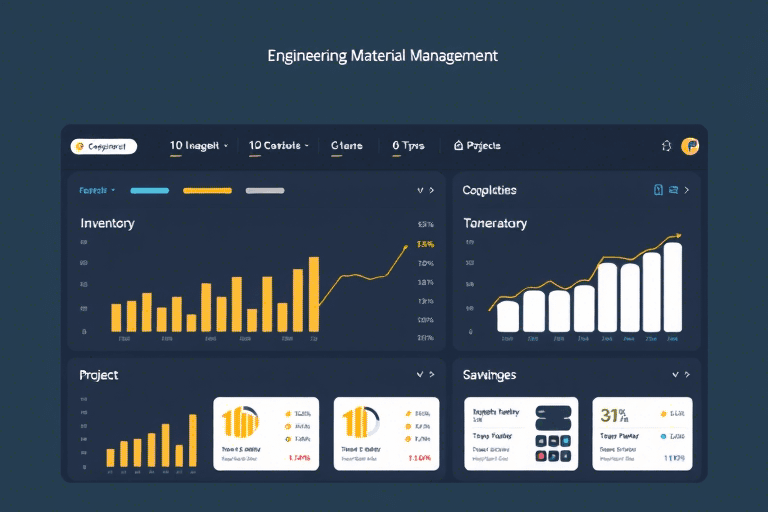Toggle the yellow legend series pill
This screenshot has width=768, height=512.
coord(207,190)
